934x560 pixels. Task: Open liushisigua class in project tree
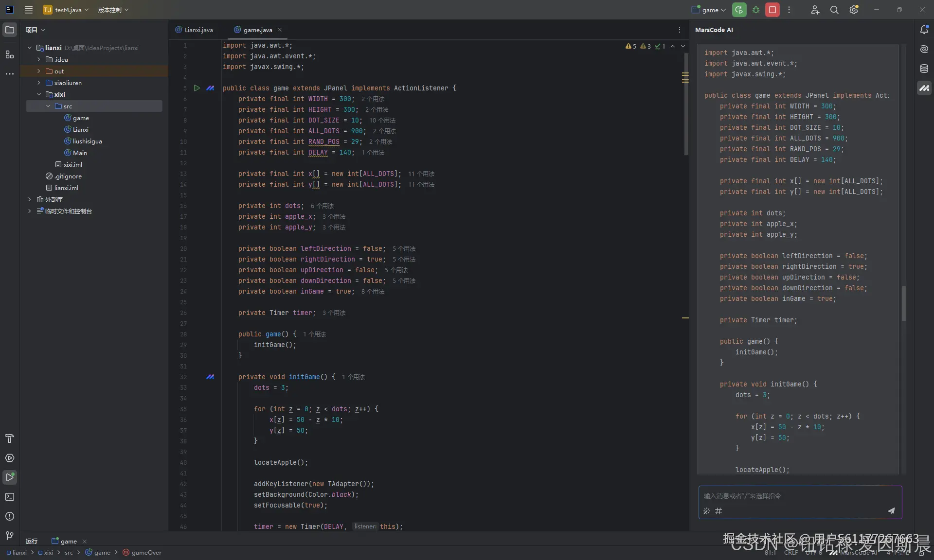[x=87, y=141]
